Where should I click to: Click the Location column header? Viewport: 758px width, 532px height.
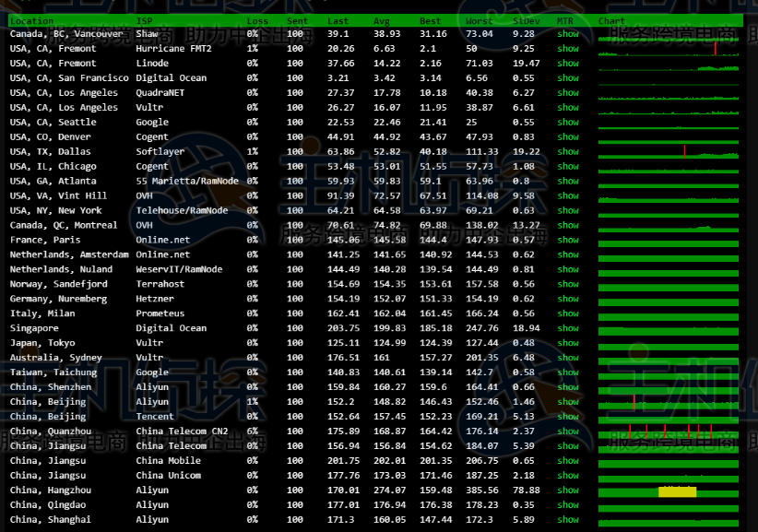click(x=31, y=20)
